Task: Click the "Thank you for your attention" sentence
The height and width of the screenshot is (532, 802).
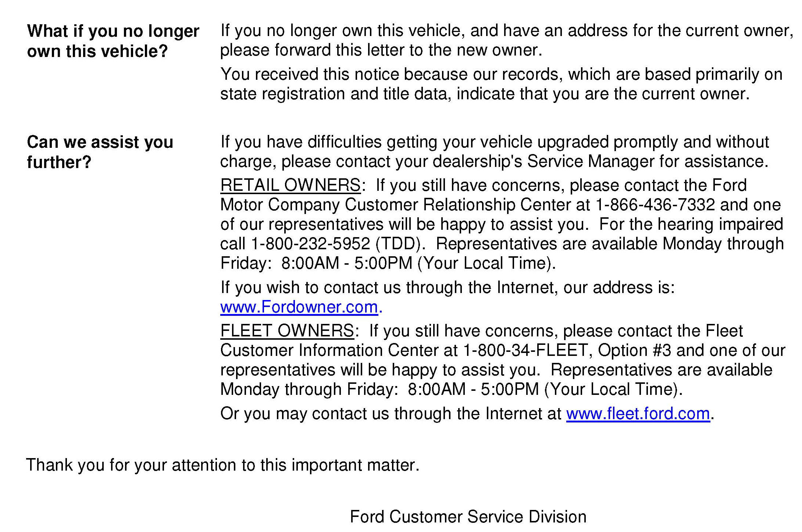Action: 222,465
